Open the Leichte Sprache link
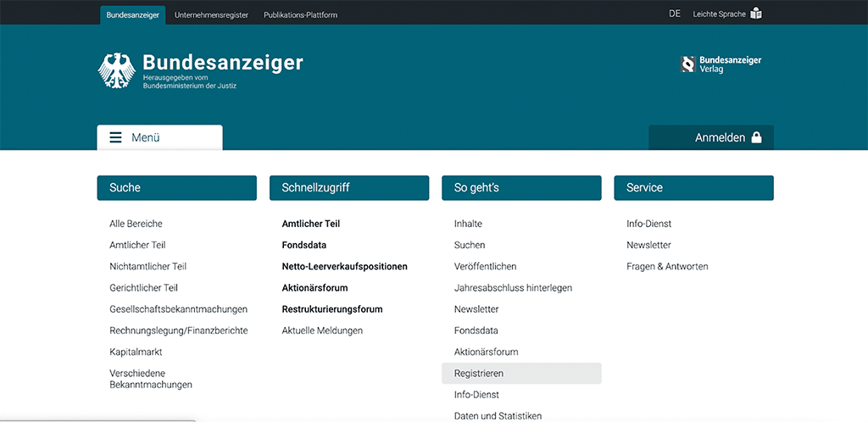This screenshot has width=868, height=422. 720,14
